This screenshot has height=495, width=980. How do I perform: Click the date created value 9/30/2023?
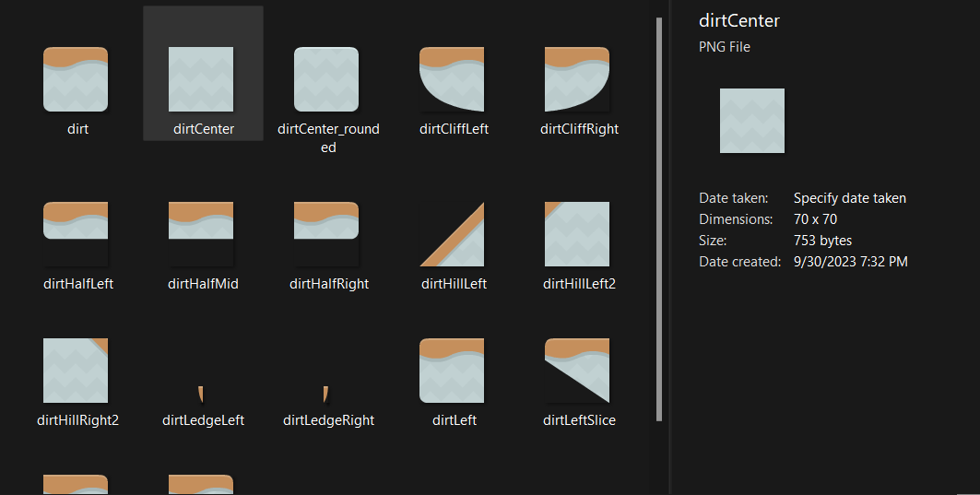pyautogui.click(x=851, y=262)
